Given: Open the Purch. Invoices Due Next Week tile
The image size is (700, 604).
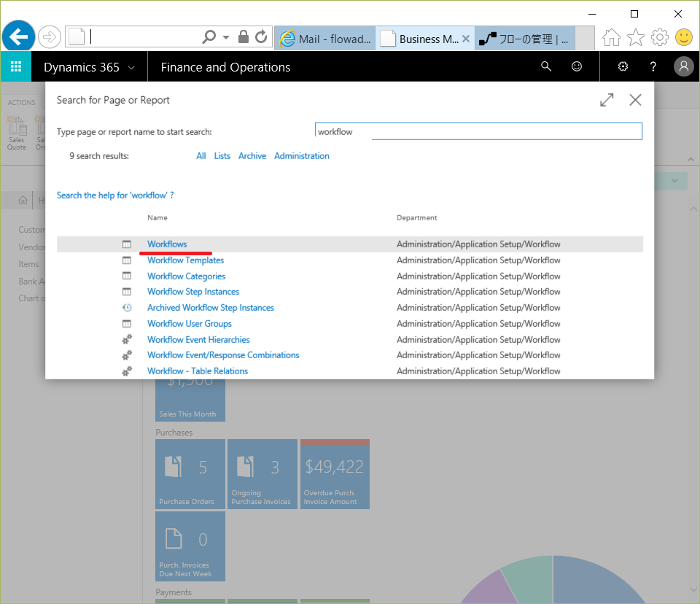Looking at the screenshot, I should click(x=190, y=546).
